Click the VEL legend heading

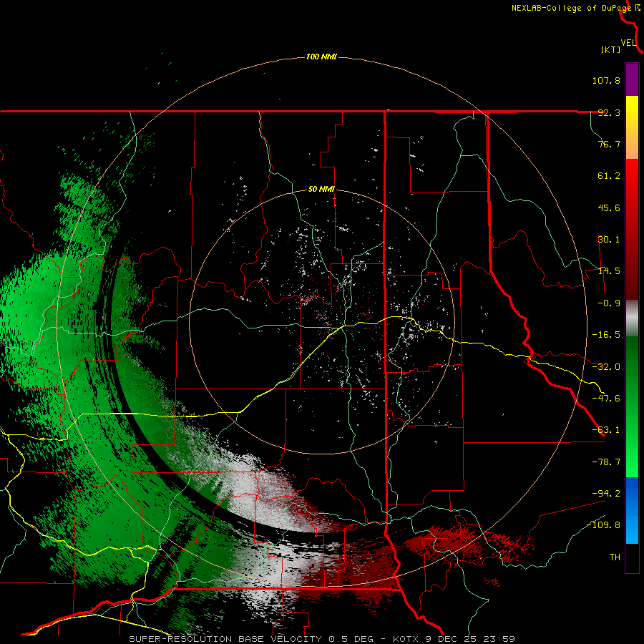click(x=628, y=43)
